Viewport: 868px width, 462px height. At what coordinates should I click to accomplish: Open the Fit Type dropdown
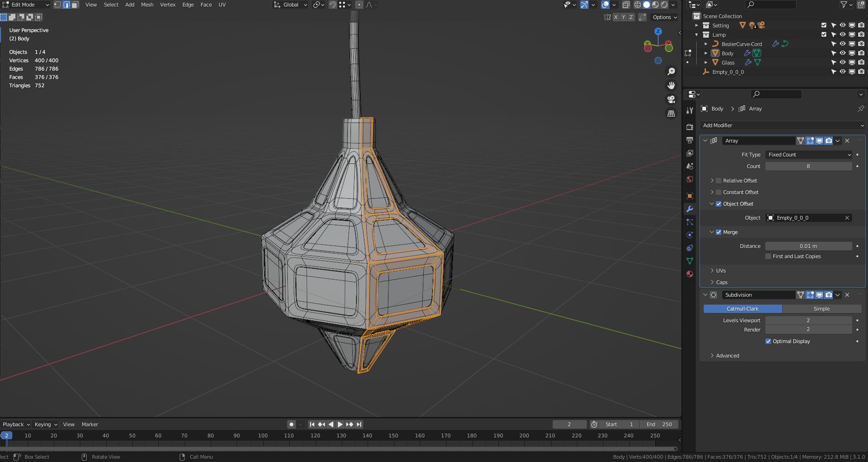coord(809,155)
